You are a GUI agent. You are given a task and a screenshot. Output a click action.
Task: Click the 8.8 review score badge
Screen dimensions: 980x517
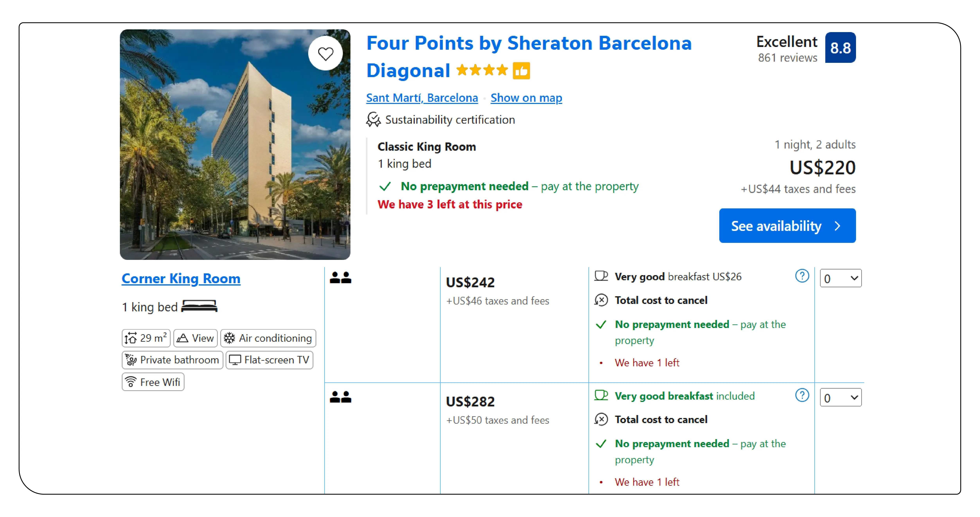840,48
